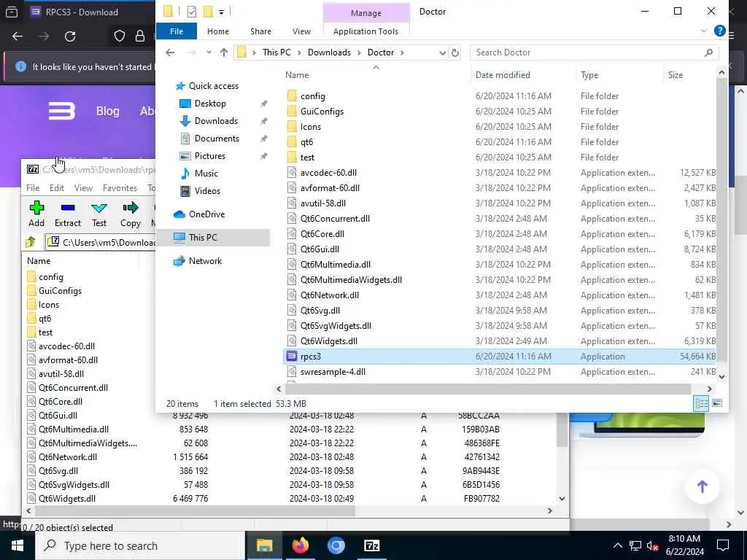Click the Test button in 7-Zip
Viewport: 747px width, 560px height.
[x=99, y=214]
